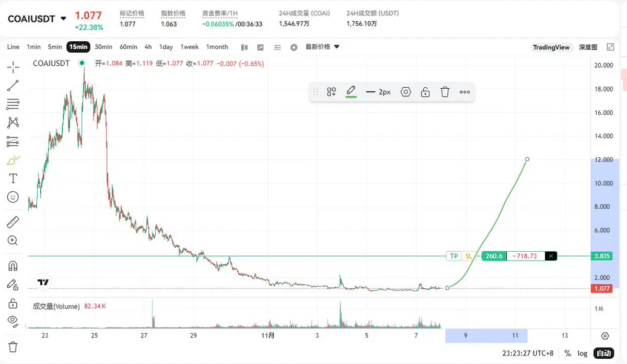Open drawing settings hexagon in floating toolbar
The height and width of the screenshot is (364, 627).
click(x=406, y=92)
